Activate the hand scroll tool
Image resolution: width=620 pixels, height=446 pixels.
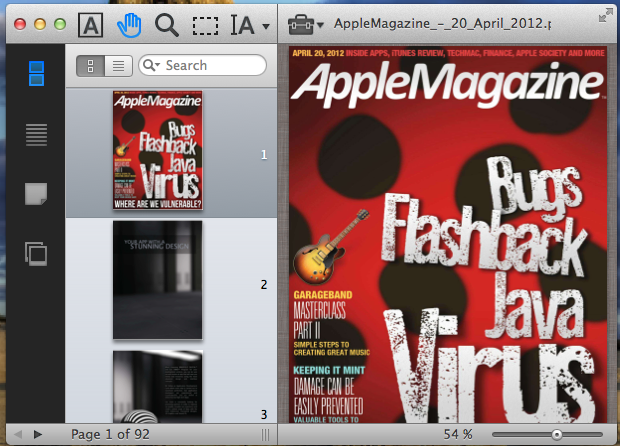tap(129, 25)
